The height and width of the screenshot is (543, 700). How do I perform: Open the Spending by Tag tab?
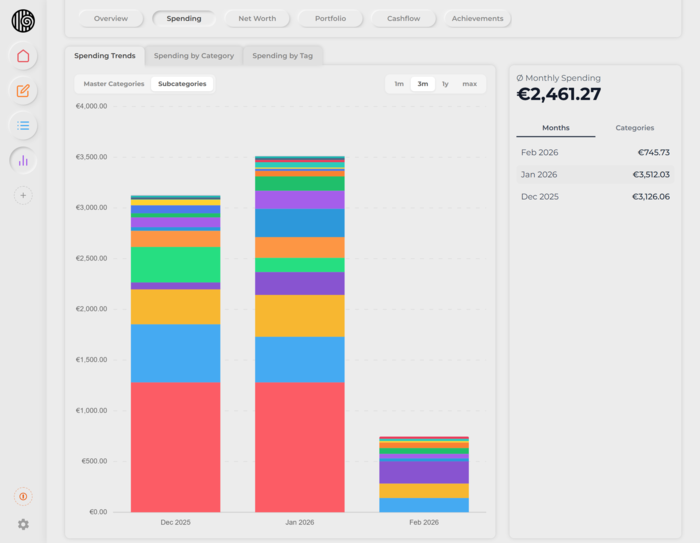tap(282, 56)
